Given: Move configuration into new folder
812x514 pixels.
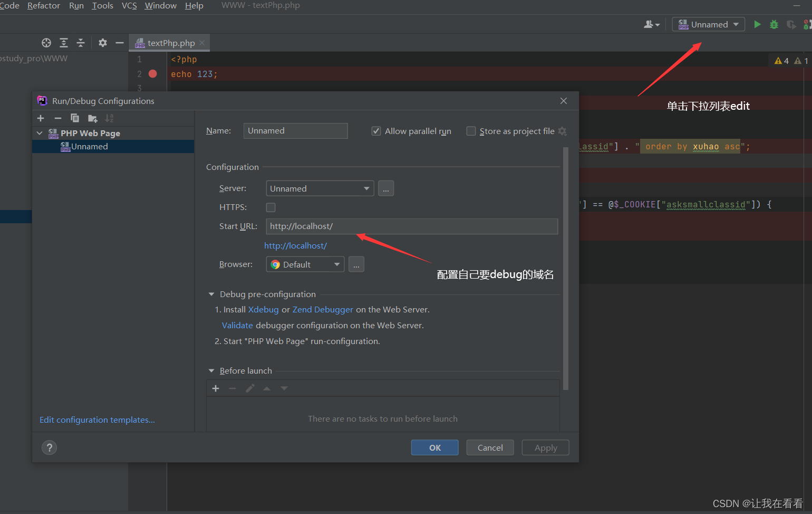Looking at the screenshot, I should [93, 118].
